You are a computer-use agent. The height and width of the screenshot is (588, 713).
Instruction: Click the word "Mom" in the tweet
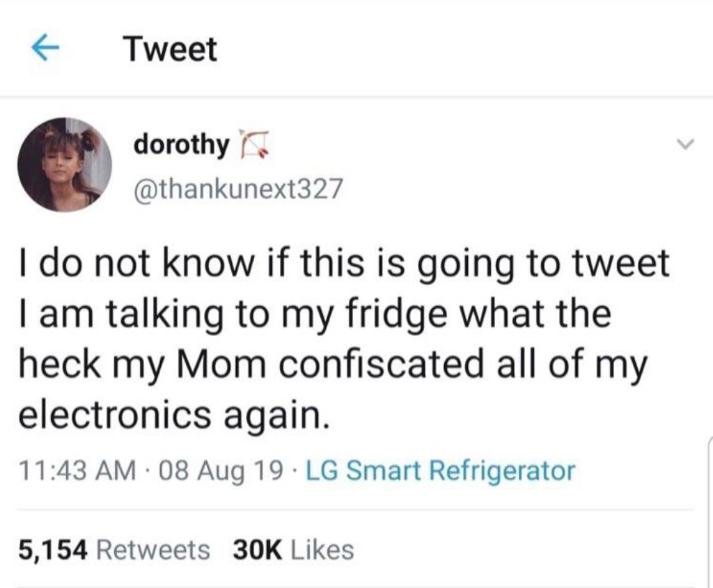[223, 364]
